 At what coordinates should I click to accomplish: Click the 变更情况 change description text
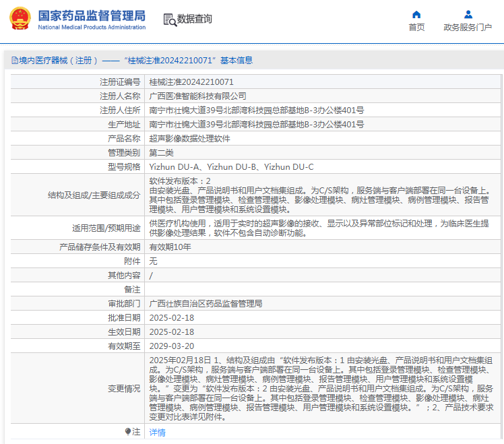coord(321,388)
